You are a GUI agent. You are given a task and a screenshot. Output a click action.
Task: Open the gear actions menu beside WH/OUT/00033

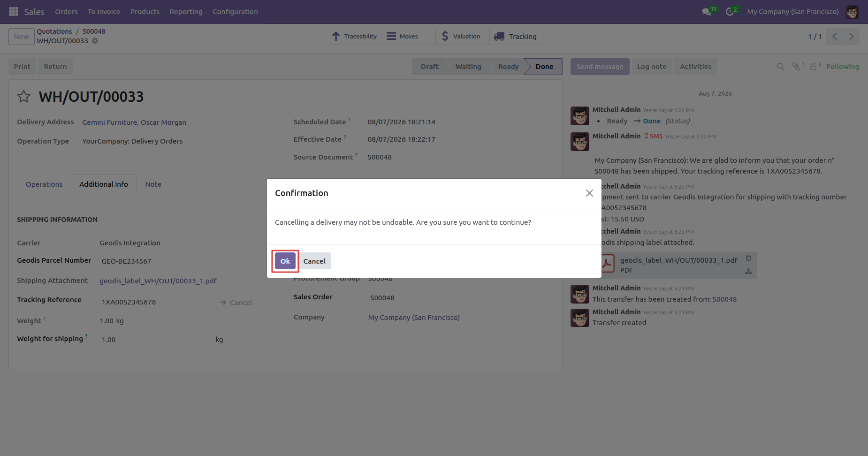point(95,41)
